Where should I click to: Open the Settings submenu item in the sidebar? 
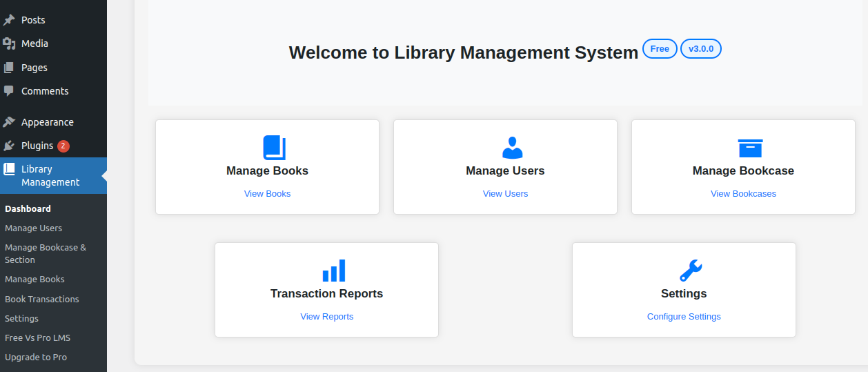tap(21, 318)
